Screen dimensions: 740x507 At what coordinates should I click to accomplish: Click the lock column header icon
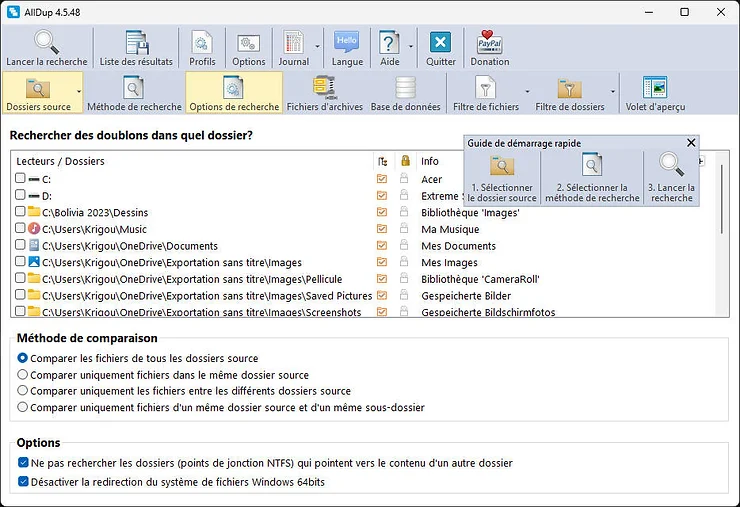(405, 161)
